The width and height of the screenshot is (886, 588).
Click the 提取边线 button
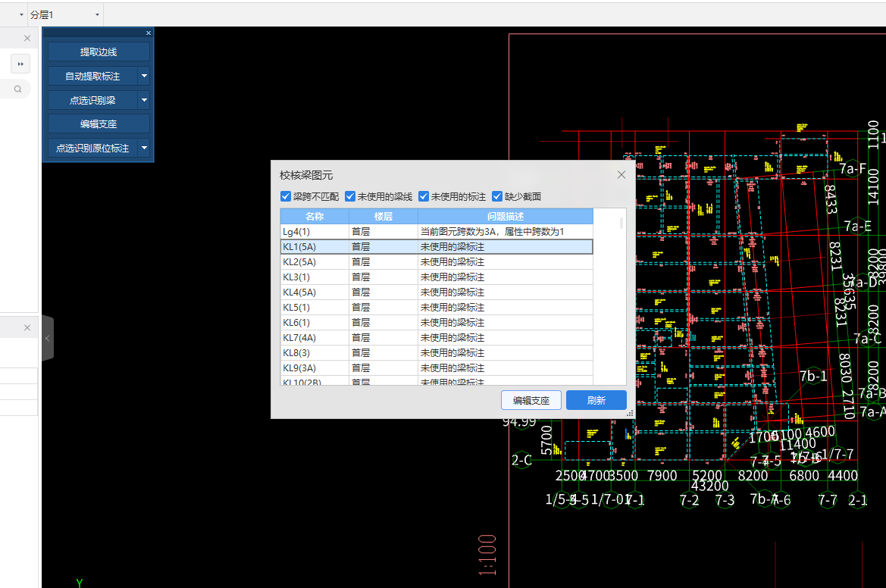point(99,52)
